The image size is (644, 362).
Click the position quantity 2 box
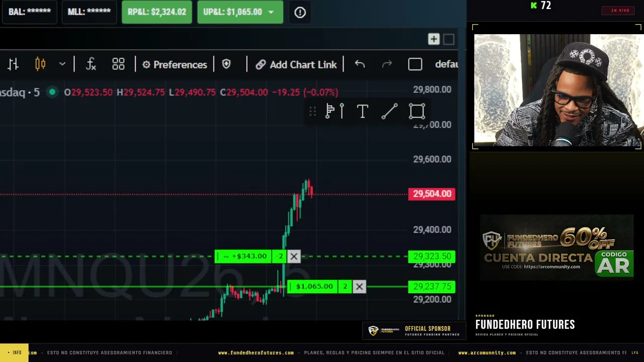pos(345,287)
